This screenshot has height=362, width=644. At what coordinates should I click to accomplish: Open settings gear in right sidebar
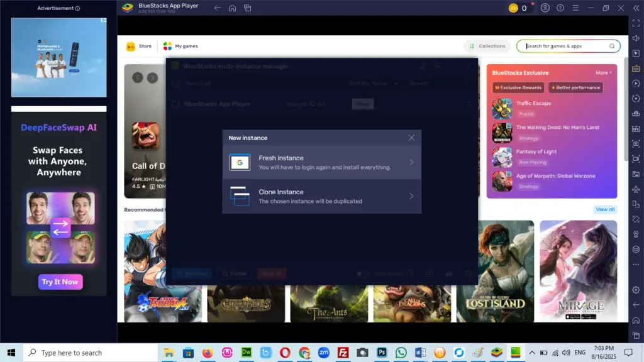(636, 290)
